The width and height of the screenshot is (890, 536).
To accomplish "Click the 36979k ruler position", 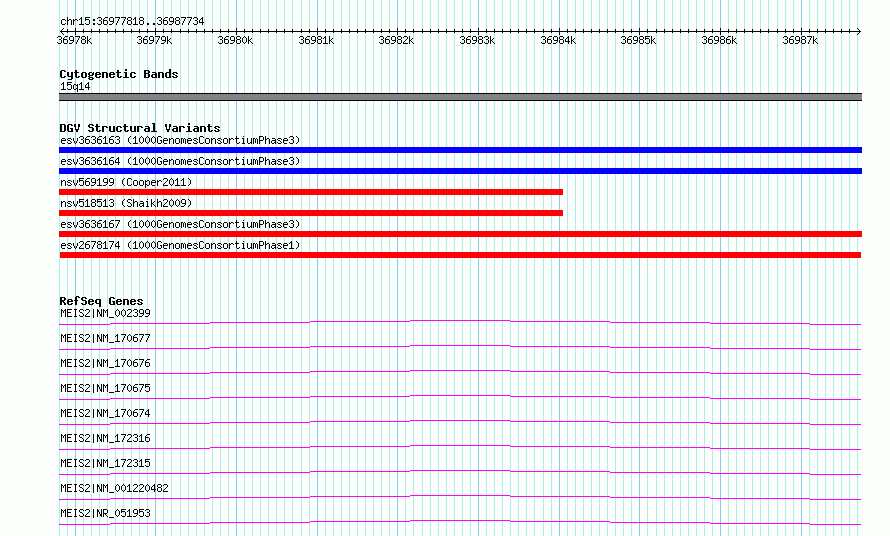I will pyautogui.click(x=154, y=40).
